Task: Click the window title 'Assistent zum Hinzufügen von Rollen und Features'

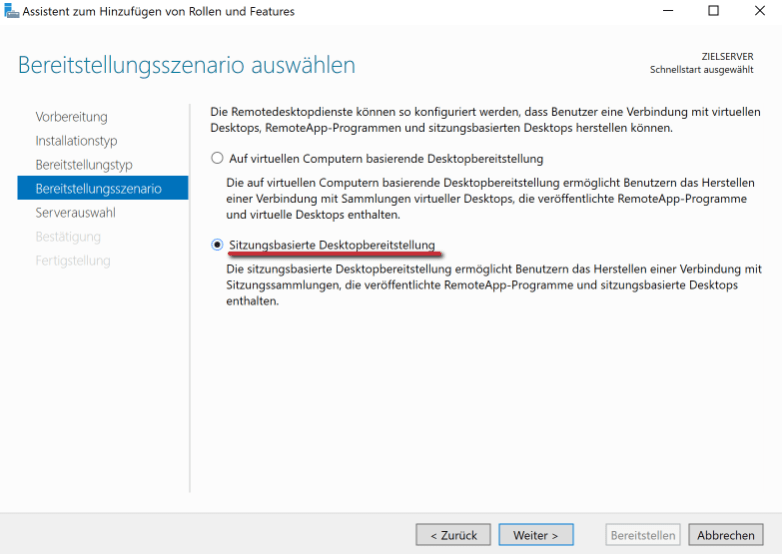Action: pyautogui.click(x=159, y=11)
